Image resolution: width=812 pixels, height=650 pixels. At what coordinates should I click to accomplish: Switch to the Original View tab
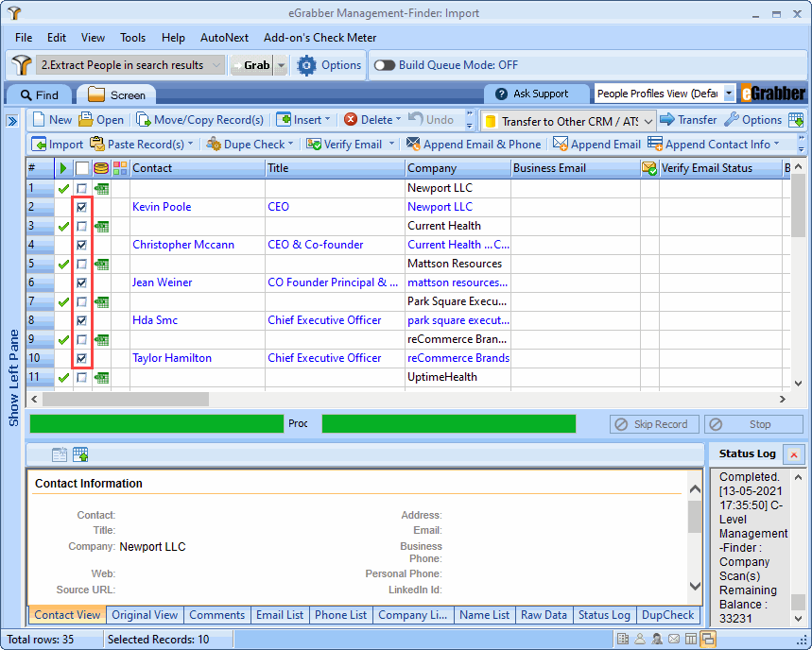pos(145,615)
